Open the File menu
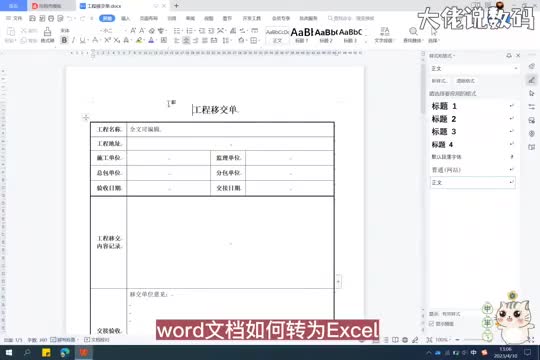Image resolution: width=540 pixels, height=360 pixels. pos(14,18)
